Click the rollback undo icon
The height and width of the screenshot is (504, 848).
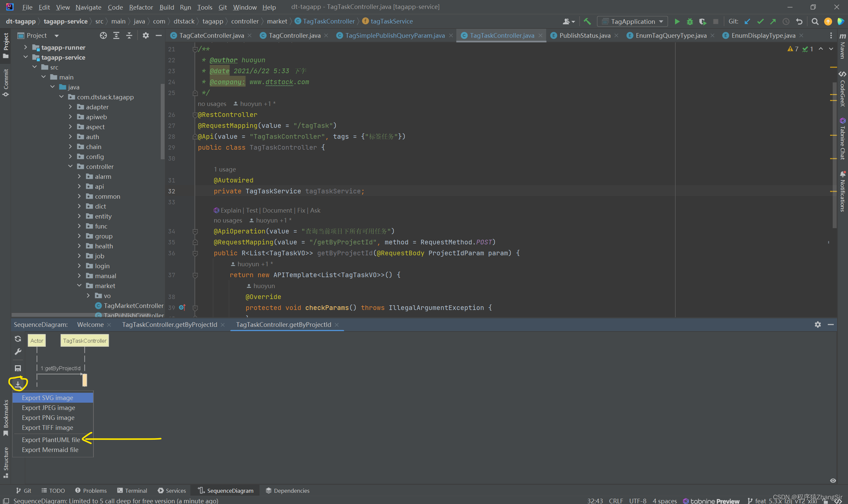pyautogui.click(x=799, y=22)
